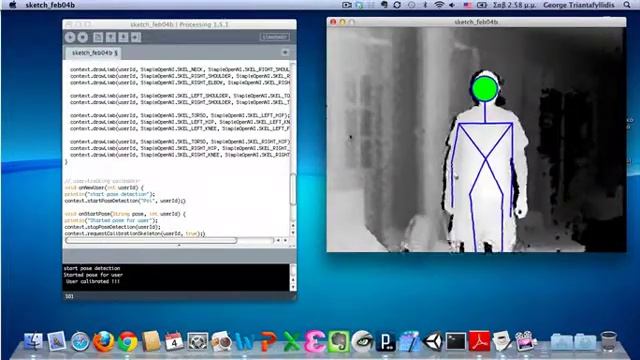Export the sketch using the Export toolbar icon
Screen dimensions: 640x360
[136, 37]
